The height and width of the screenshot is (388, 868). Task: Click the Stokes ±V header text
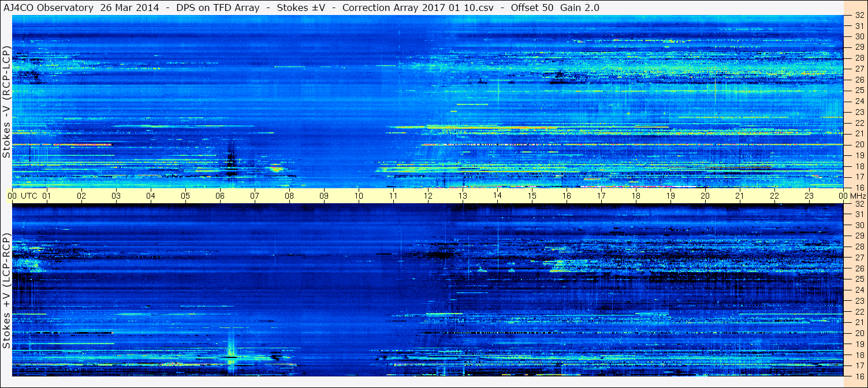click(x=302, y=8)
